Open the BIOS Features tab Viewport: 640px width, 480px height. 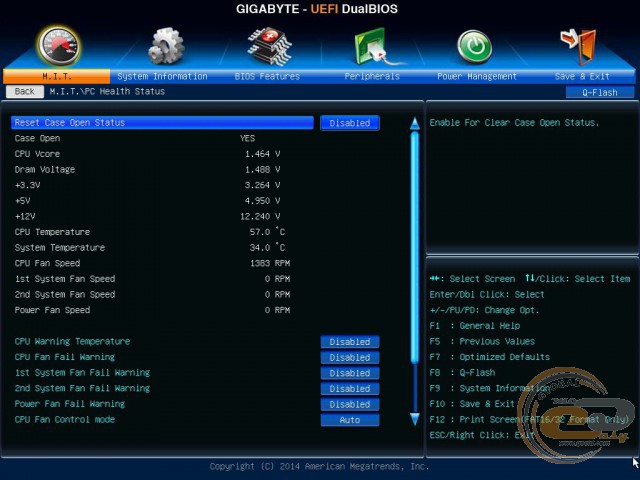point(267,76)
